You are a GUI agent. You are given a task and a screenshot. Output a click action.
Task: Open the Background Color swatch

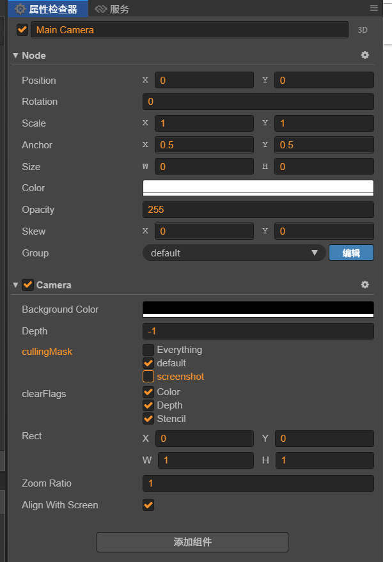(x=258, y=309)
